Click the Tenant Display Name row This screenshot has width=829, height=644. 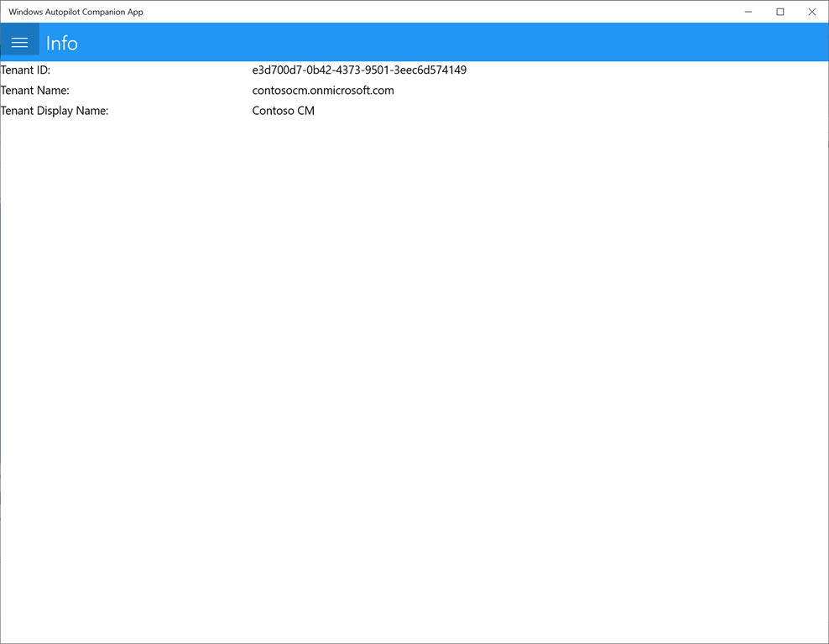click(54, 111)
